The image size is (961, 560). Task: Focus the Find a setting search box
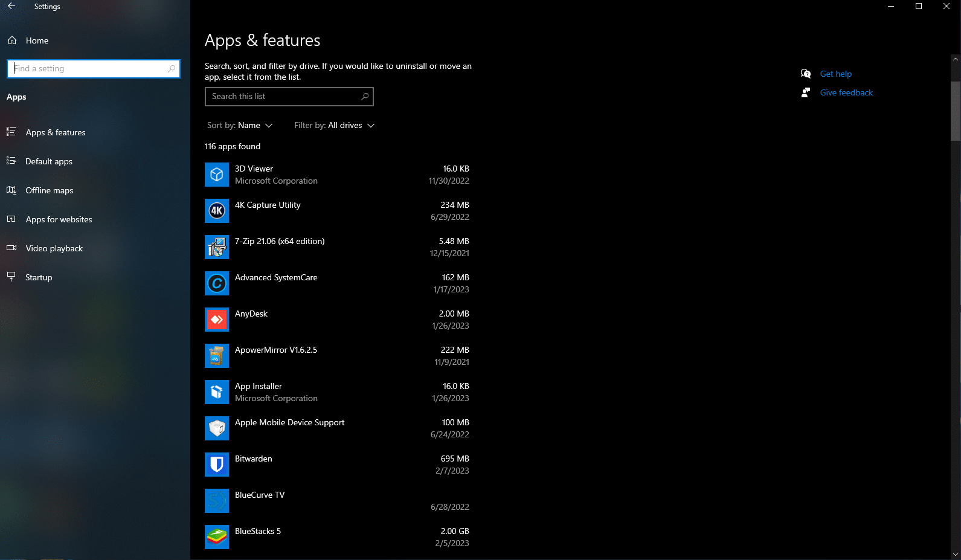pyautogui.click(x=94, y=68)
